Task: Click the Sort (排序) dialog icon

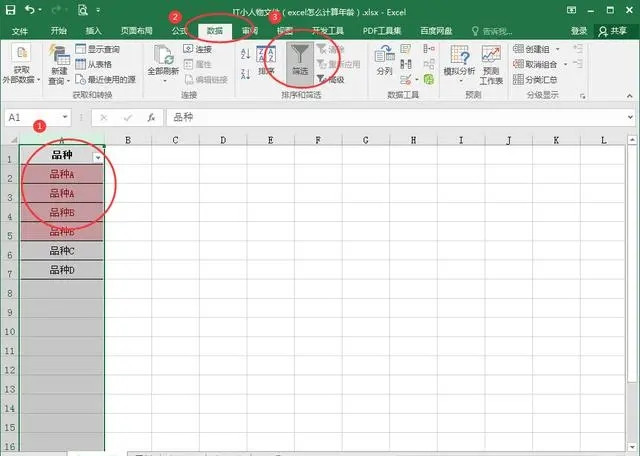Action: pyautogui.click(x=266, y=61)
